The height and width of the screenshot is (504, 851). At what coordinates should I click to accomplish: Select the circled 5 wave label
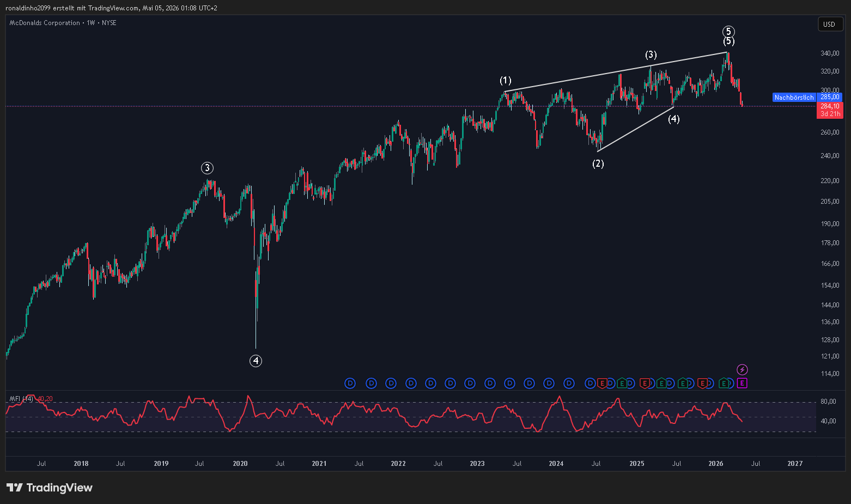(728, 32)
